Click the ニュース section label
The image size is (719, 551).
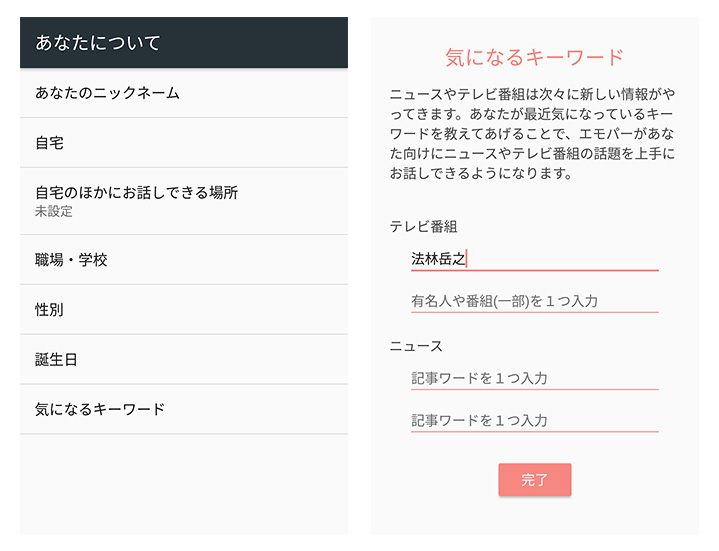pyautogui.click(x=416, y=346)
